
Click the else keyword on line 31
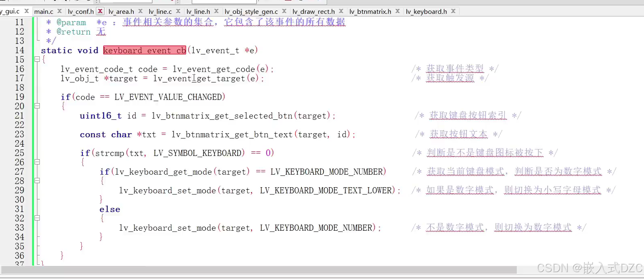(110, 209)
